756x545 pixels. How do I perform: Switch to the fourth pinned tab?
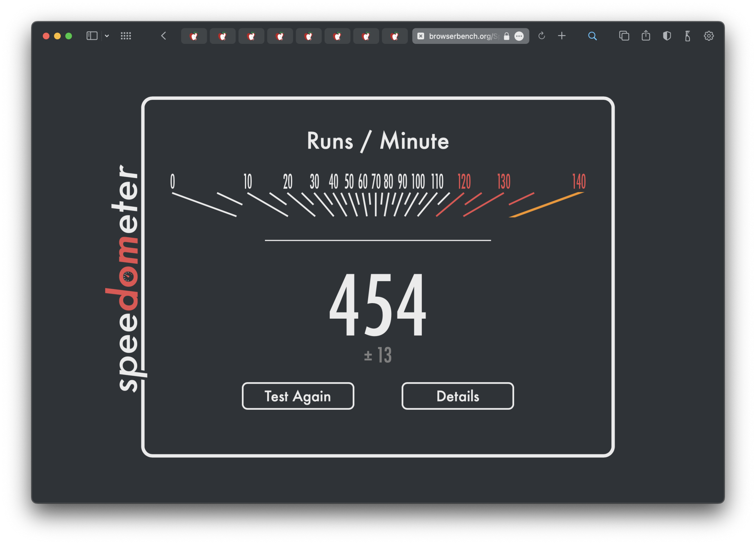point(280,36)
